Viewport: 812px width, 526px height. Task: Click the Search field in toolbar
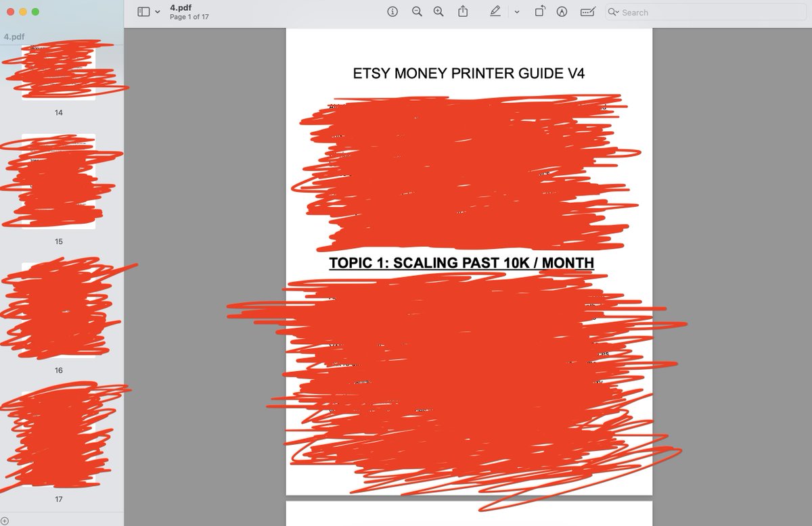[706, 12]
